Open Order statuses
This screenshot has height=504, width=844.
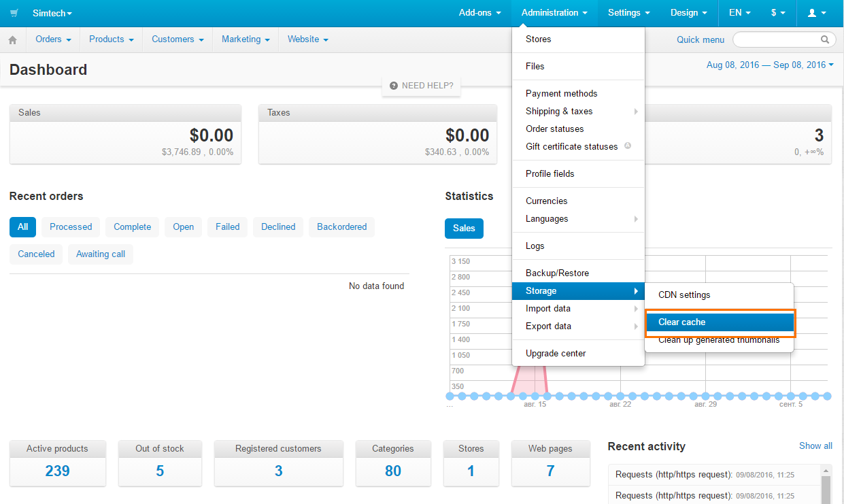pyautogui.click(x=578, y=129)
